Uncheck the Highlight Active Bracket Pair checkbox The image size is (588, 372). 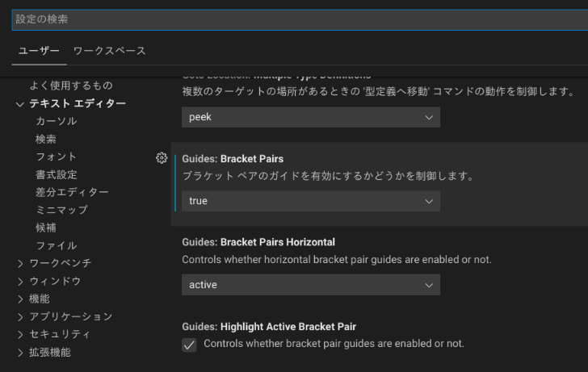189,345
